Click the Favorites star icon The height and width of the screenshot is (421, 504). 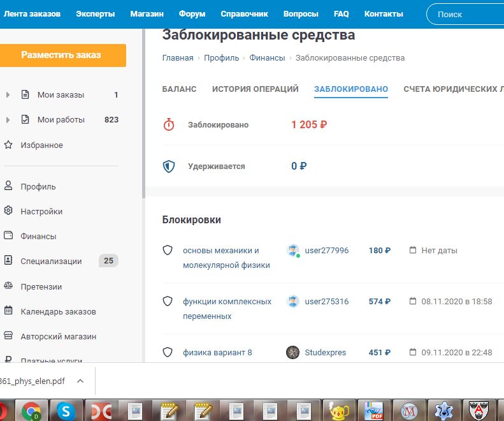[8, 145]
